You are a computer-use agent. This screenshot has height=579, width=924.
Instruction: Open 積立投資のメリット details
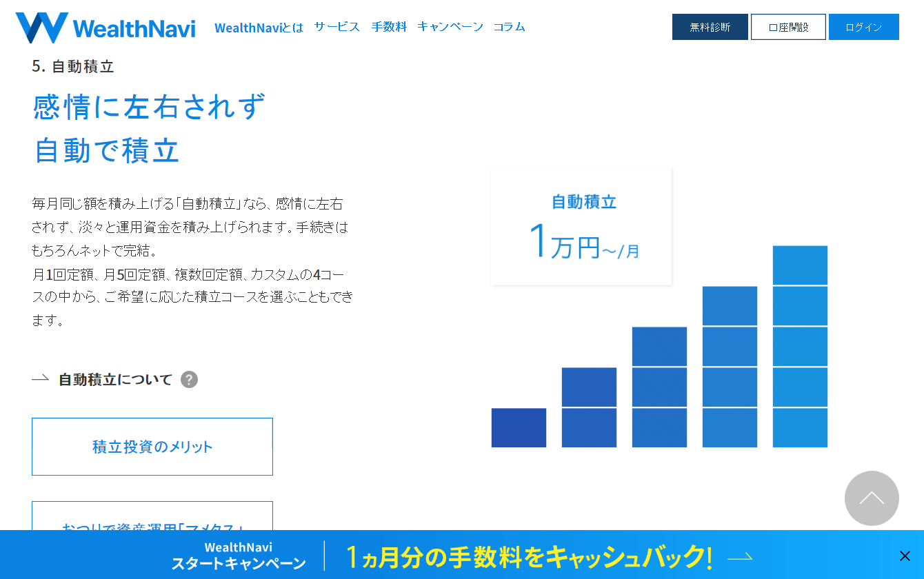pos(152,446)
